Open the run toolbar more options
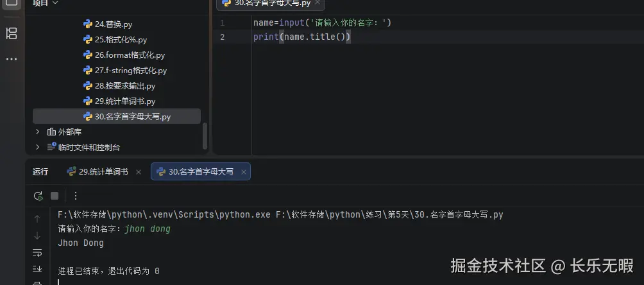Image resolution: width=644 pixels, height=285 pixels. coord(75,196)
